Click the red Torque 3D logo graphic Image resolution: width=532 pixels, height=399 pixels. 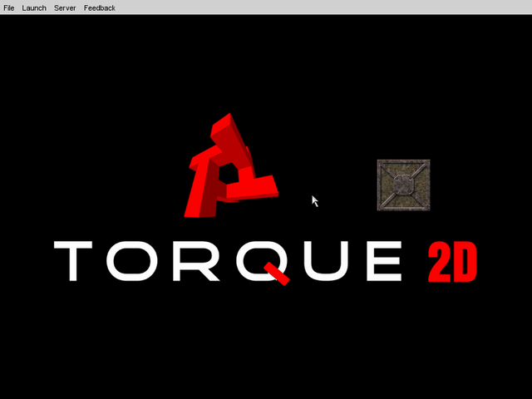pos(231,165)
